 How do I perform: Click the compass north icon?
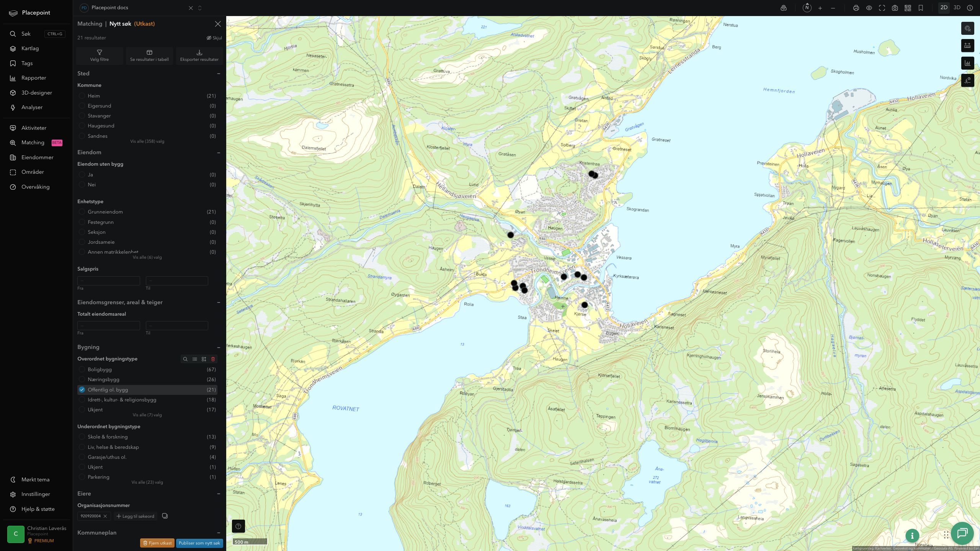pos(807,8)
